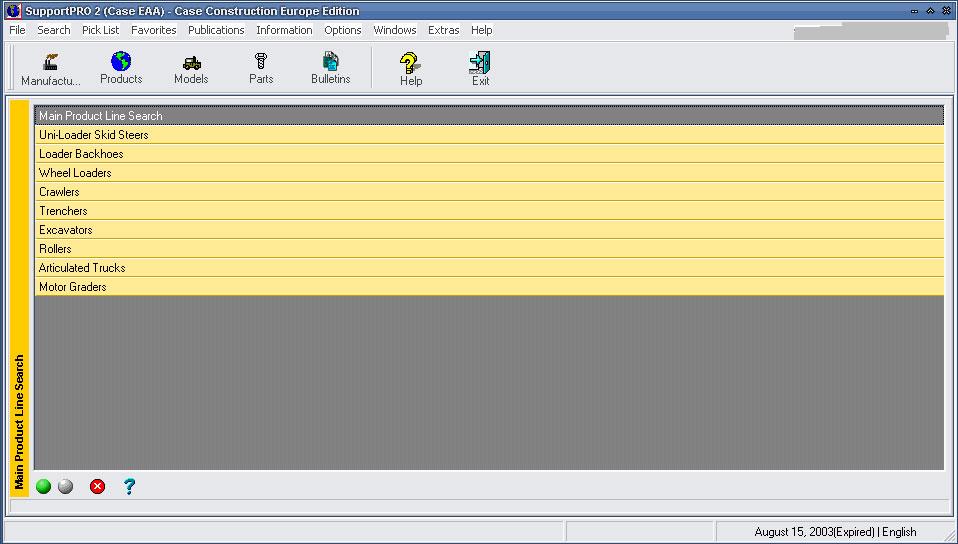958x544 pixels.
Task: Open the Options menu
Action: [343, 30]
